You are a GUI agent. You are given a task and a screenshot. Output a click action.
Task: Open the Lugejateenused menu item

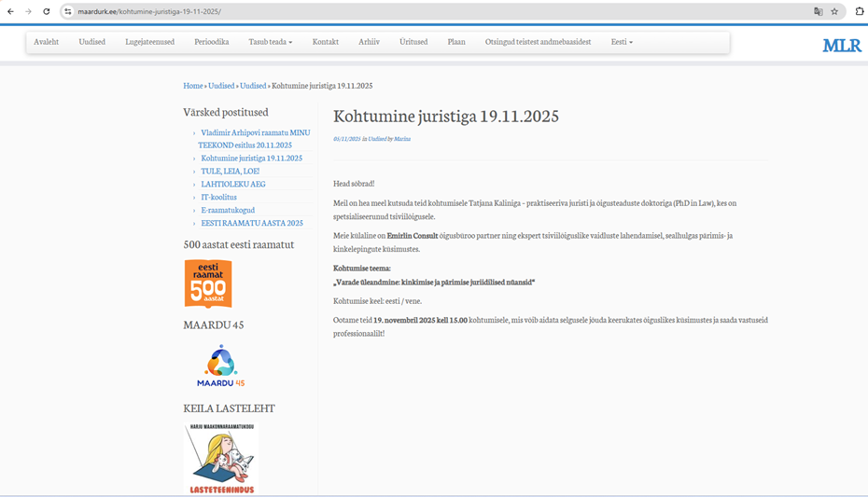pos(149,42)
